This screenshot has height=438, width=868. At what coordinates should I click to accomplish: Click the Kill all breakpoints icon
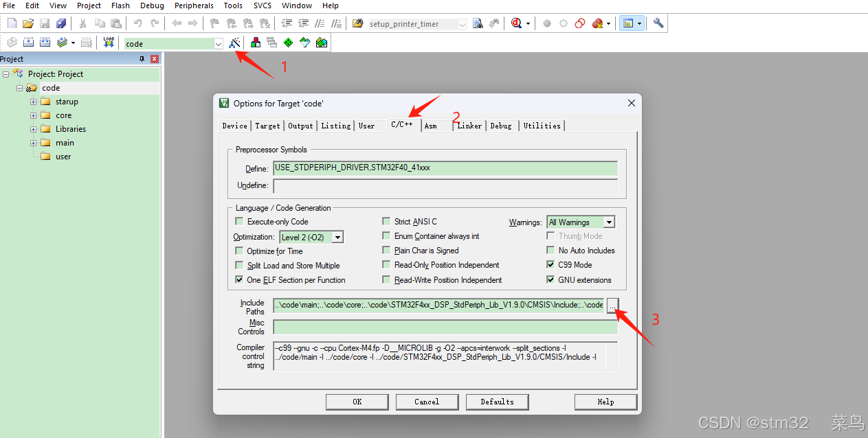tap(597, 23)
